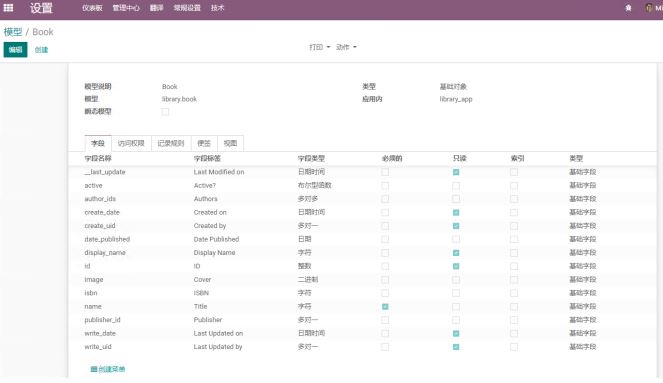This screenshot has width=663, height=383.
Task: Toggle required checkbox for name row
Action: pyautogui.click(x=385, y=306)
